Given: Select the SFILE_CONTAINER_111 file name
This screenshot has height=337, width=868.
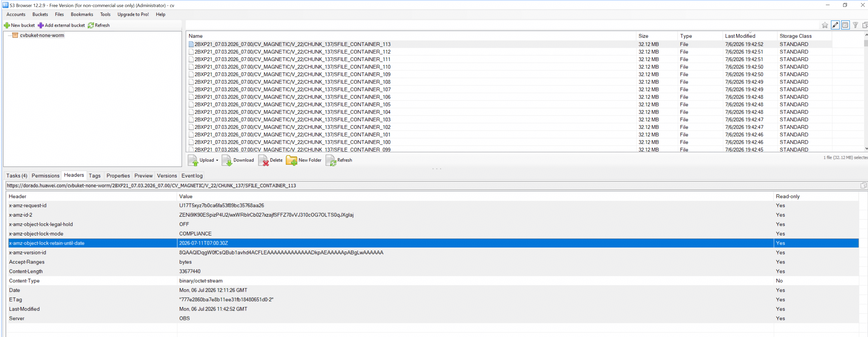Looking at the screenshot, I should coord(293,59).
